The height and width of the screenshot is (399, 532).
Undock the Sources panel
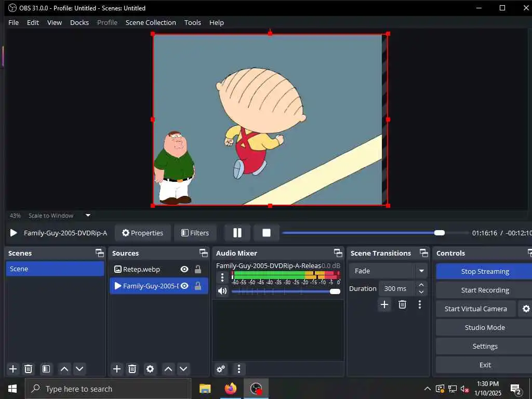tap(204, 253)
